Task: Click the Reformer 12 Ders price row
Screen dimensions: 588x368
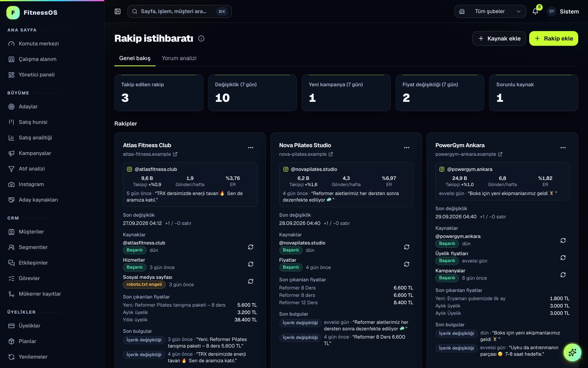Action: pyautogui.click(x=346, y=303)
